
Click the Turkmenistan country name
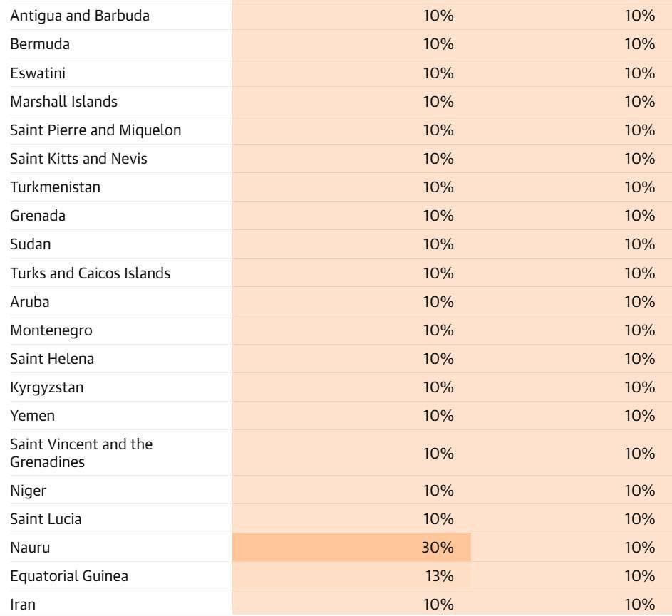[55, 187]
